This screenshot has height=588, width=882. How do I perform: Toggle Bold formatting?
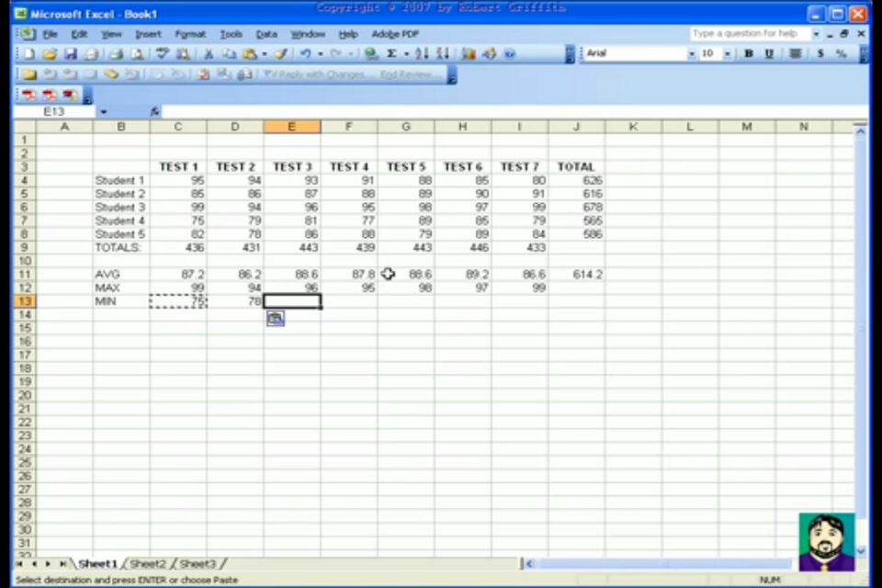pos(749,54)
